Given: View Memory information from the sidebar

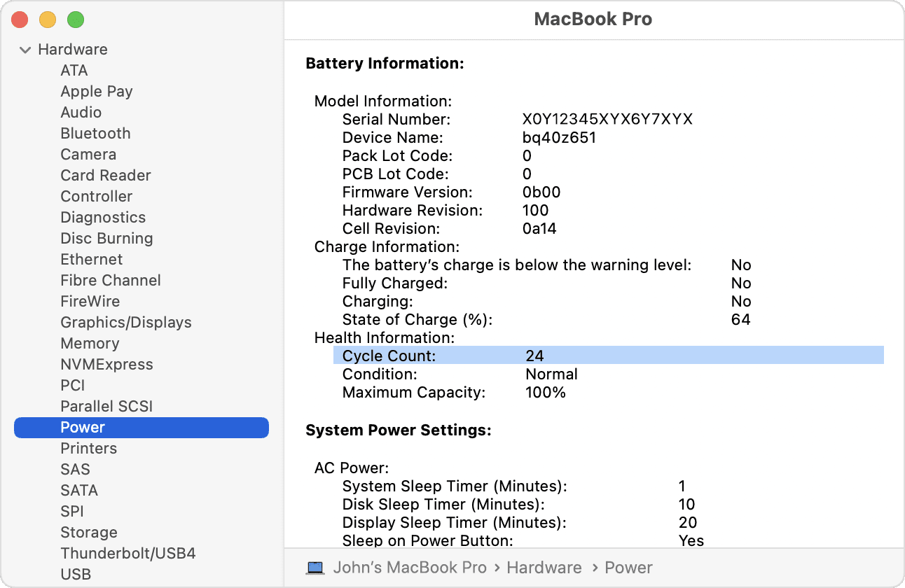Looking at the screenshot, I should [90, 343].
